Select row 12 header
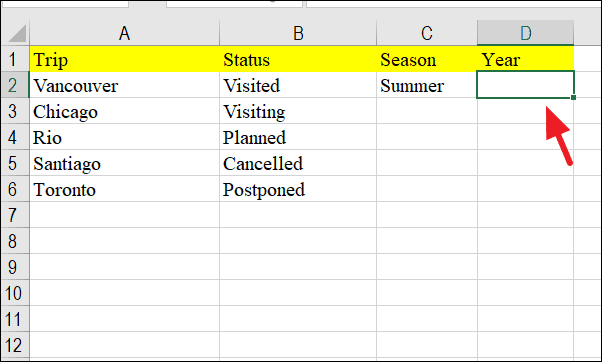The image size is (602, 362). coord(15,345)
